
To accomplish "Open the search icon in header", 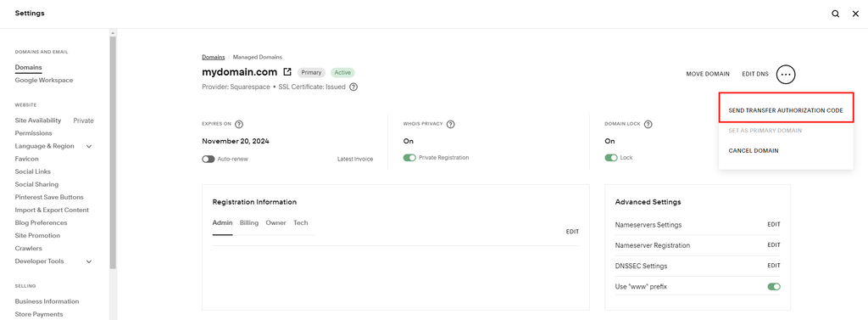I will point(835,14).
